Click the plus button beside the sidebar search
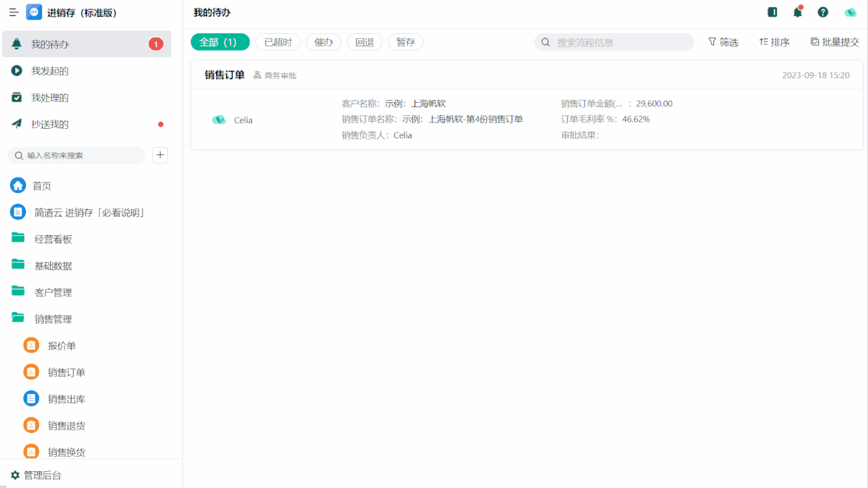The height and width of the screenshot is (488, 868). coord(161,155)
